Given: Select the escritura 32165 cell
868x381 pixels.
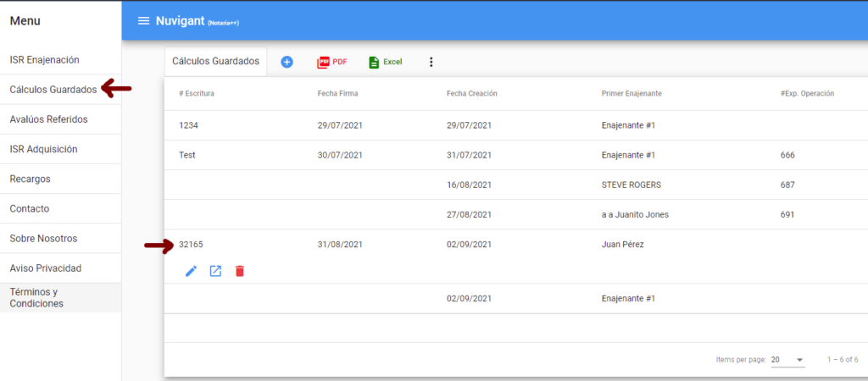Looking at the screenshot, I should pos(191,245).
